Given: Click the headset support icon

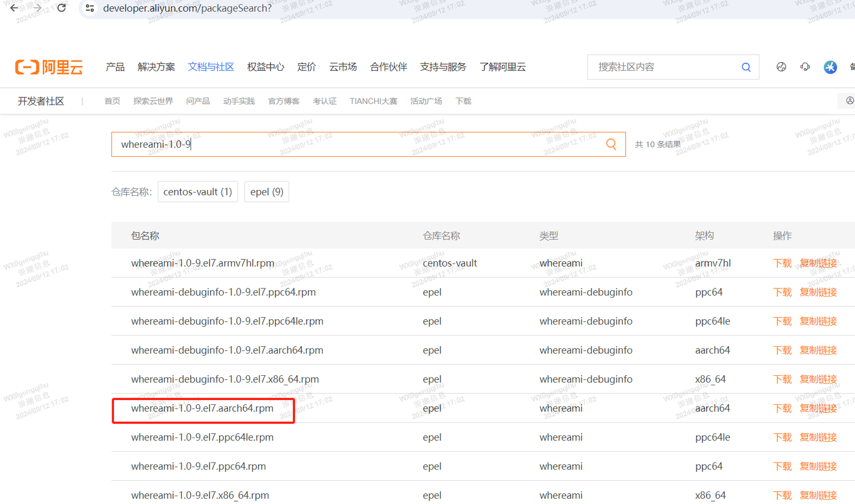Looking at the screenshot, I should (805, 67).
